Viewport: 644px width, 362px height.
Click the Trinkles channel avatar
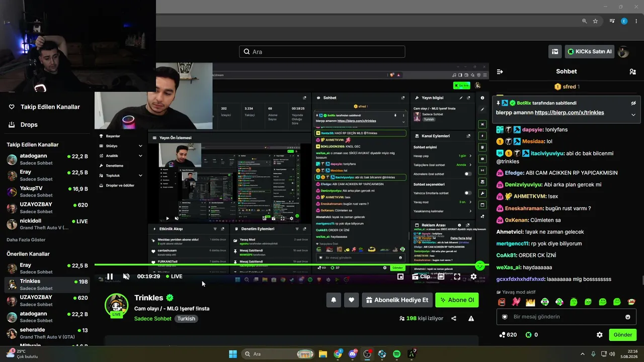click(x=116, y=305)
